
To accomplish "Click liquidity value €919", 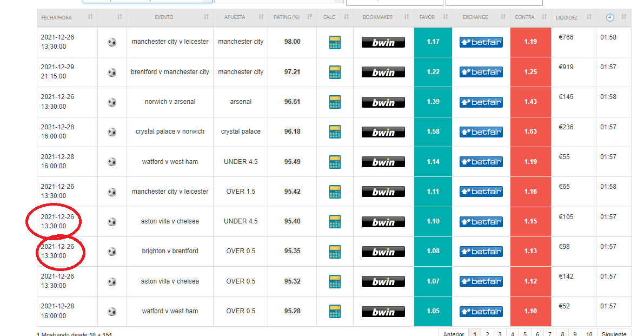I will click(x=566, y=67).
